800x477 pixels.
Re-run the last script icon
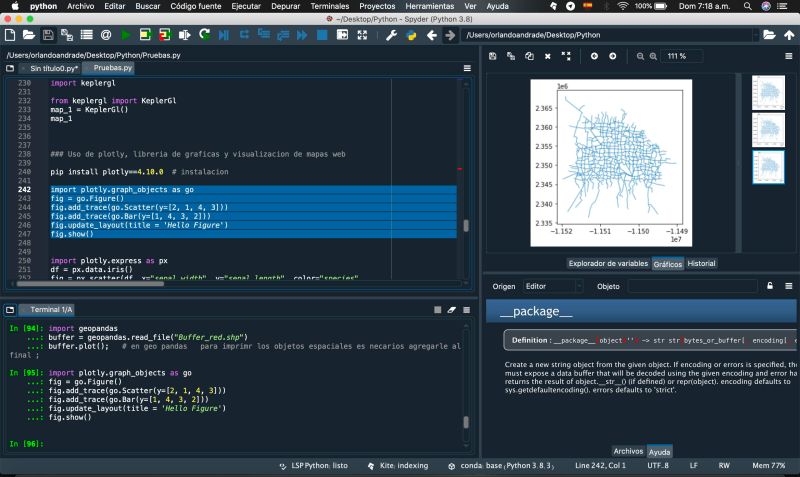(x=205, y=35)
